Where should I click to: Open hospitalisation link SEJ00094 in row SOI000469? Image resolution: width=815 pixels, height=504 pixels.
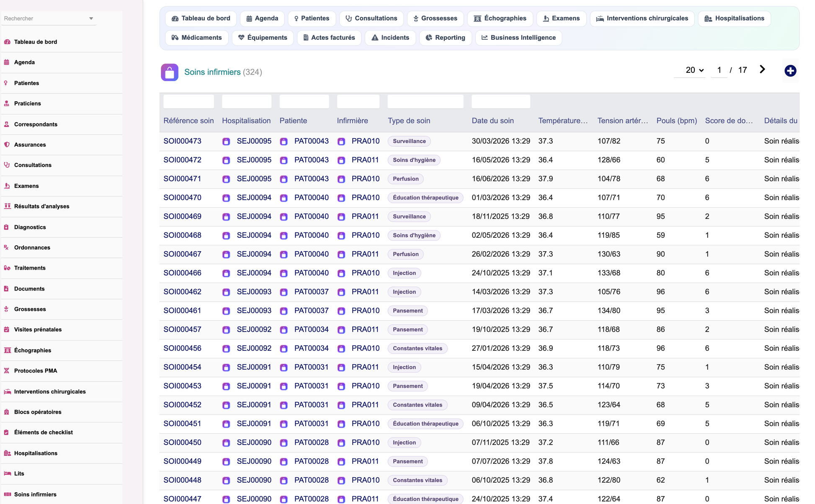click(x=254, y=216)
